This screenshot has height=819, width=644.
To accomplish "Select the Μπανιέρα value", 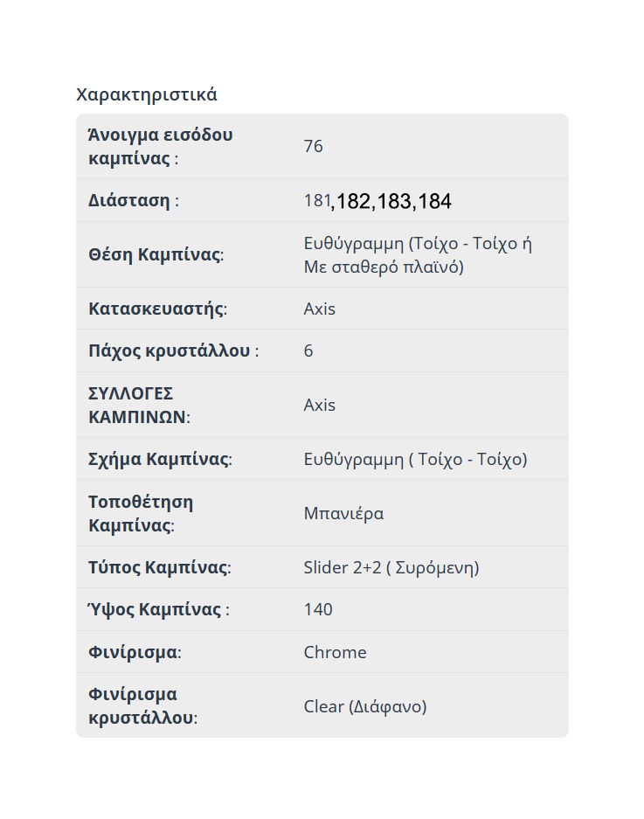I will (x=343, y=513).
